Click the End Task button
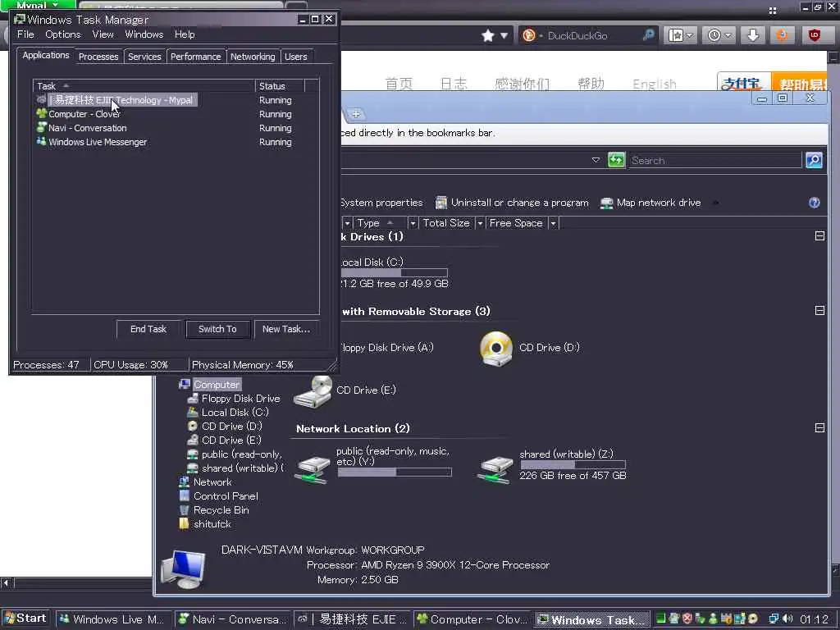 tap(148, 329)
